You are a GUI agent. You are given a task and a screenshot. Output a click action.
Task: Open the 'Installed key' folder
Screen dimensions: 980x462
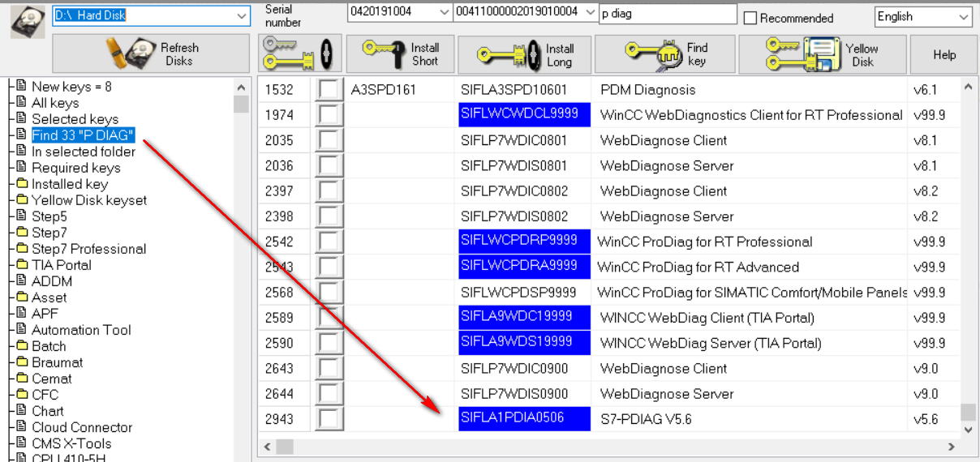(x=69, y=184)
